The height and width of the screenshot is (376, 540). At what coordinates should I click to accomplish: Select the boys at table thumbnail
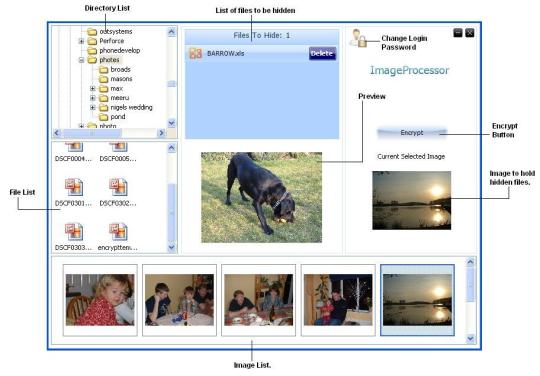click(x=179, y=300)
